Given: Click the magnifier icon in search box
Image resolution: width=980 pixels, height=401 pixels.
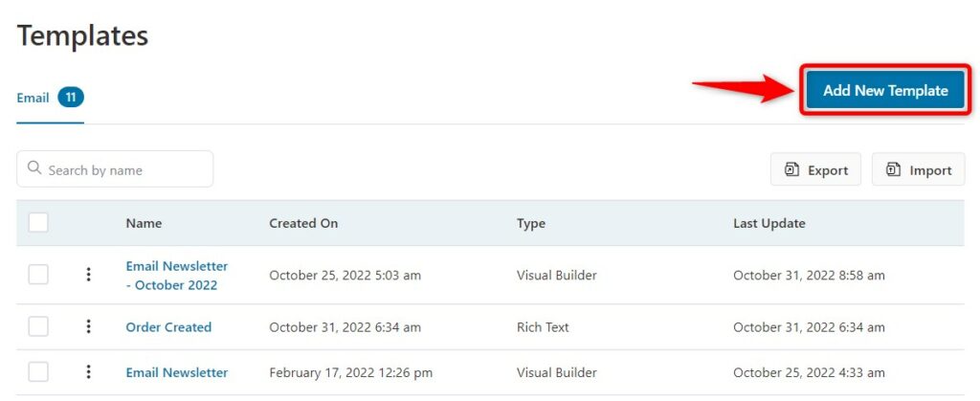Looking at the screenshot, I should pos(34,168).
